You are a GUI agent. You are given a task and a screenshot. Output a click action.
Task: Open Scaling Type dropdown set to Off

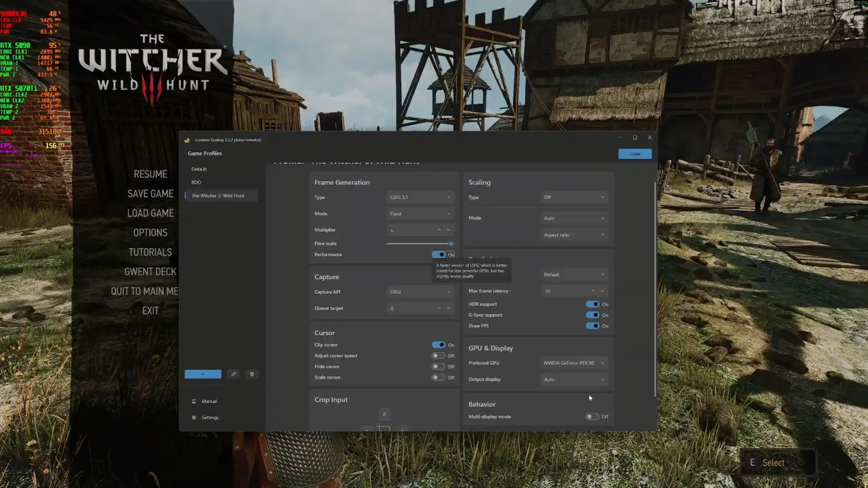tap(574, 197)
